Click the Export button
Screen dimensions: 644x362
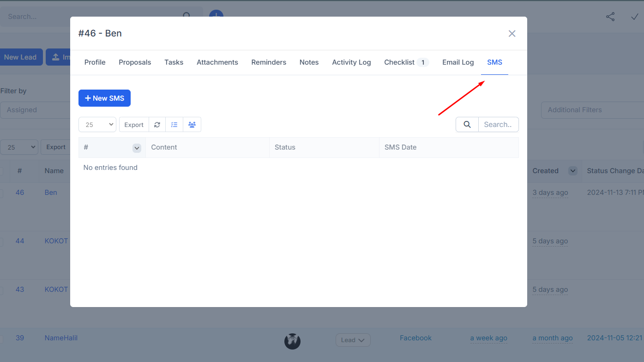pyautogui.click(x=134, y=124)
